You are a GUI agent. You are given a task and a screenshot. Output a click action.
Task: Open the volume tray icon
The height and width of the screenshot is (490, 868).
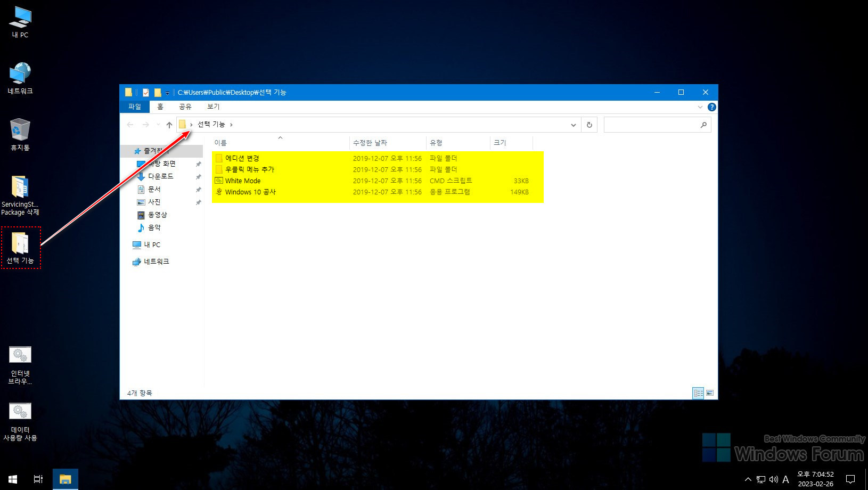774,479
